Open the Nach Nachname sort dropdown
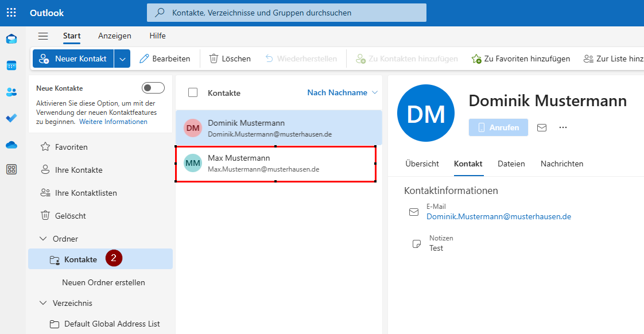 point(343,92)
